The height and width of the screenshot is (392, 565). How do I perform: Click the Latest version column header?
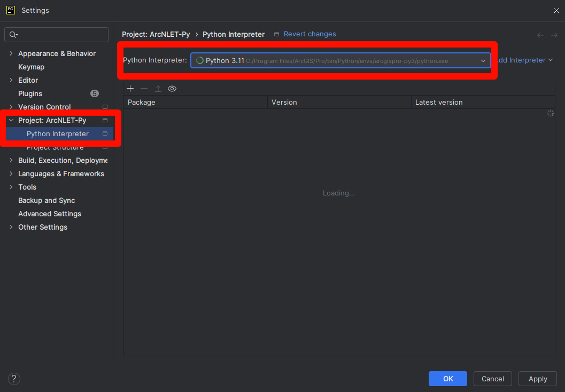483,102
